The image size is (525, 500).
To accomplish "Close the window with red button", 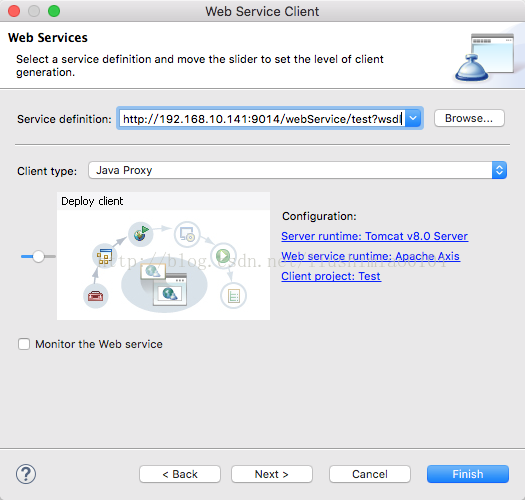I will 14,11.
